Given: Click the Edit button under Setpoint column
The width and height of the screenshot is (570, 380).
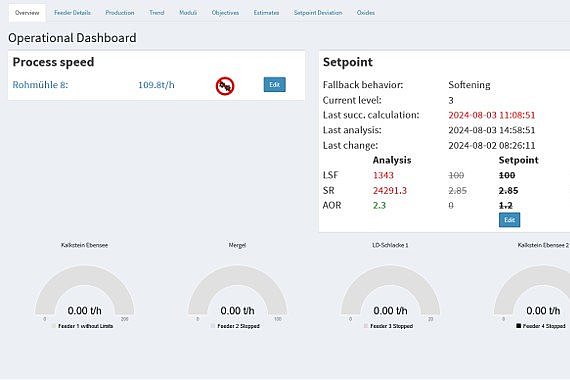Looking at the screenshot, I should click(509, 220).
